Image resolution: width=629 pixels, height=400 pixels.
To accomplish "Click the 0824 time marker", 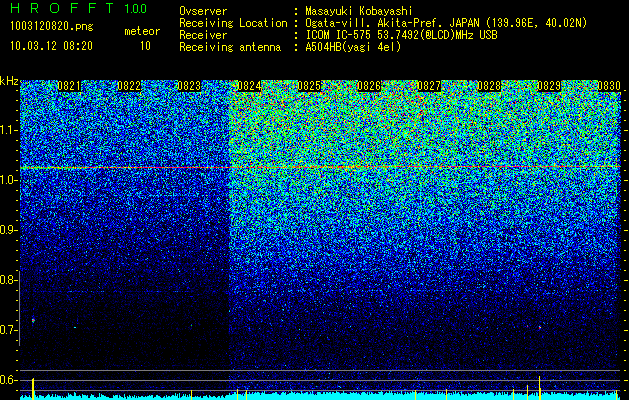I will (x=249, y=86).
